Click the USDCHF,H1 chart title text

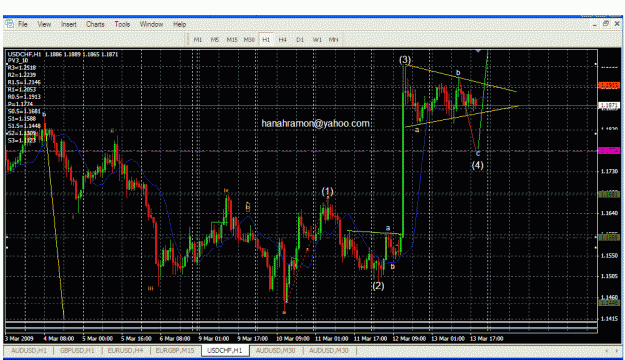point(24,54)
